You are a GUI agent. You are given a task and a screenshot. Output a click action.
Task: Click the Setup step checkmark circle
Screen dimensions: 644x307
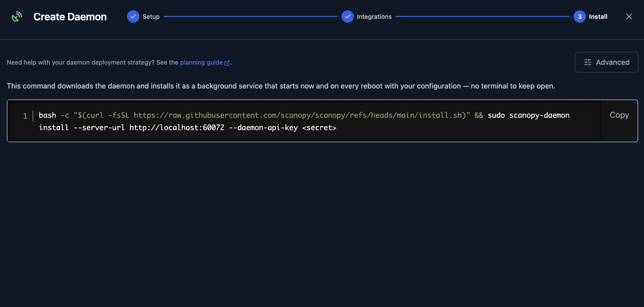133,16
